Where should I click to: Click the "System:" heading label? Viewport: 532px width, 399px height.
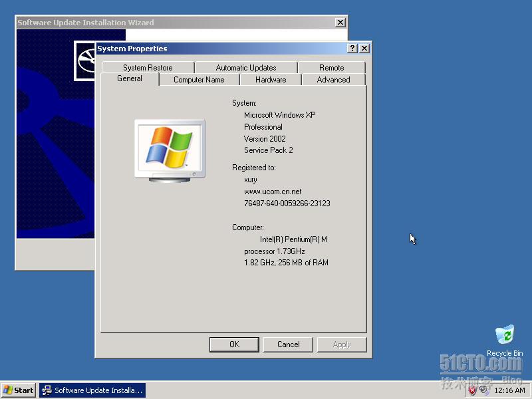coord(244,103)
